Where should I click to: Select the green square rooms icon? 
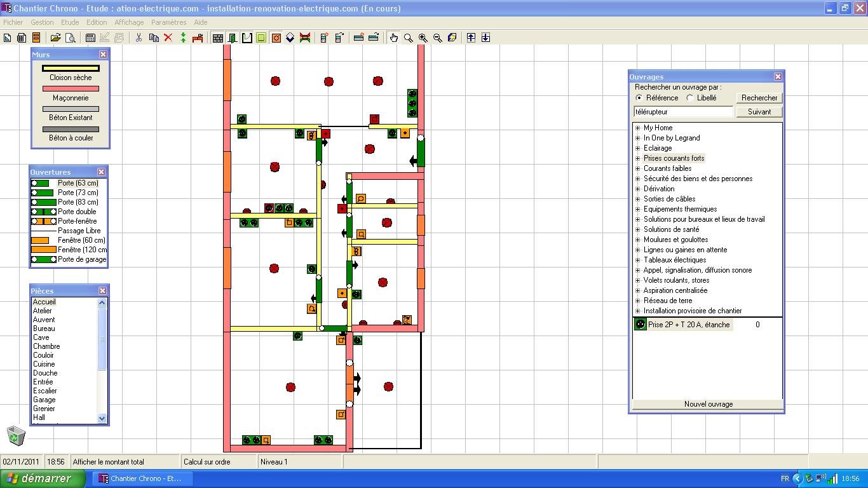pos(261,38)
